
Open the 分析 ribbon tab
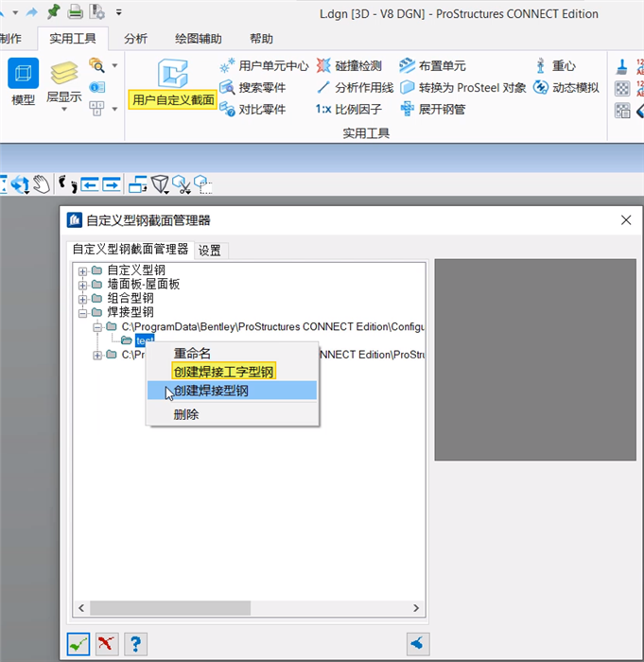pyautogui.click(x=135, y=39)
